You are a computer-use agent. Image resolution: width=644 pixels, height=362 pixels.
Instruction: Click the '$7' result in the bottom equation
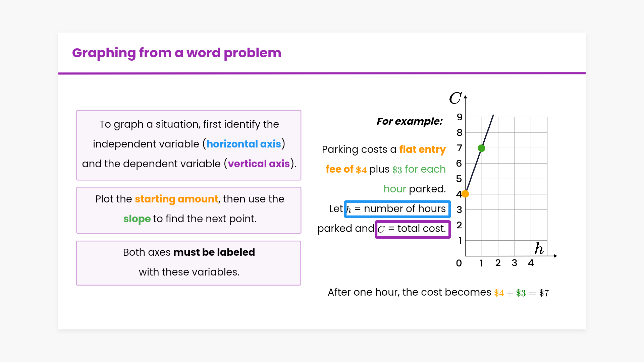(544, 293)
